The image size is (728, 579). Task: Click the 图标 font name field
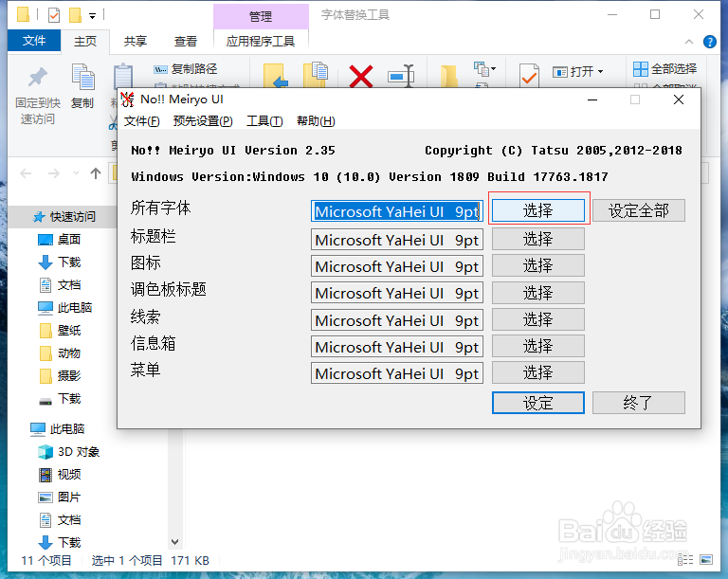tap(397, 266)
